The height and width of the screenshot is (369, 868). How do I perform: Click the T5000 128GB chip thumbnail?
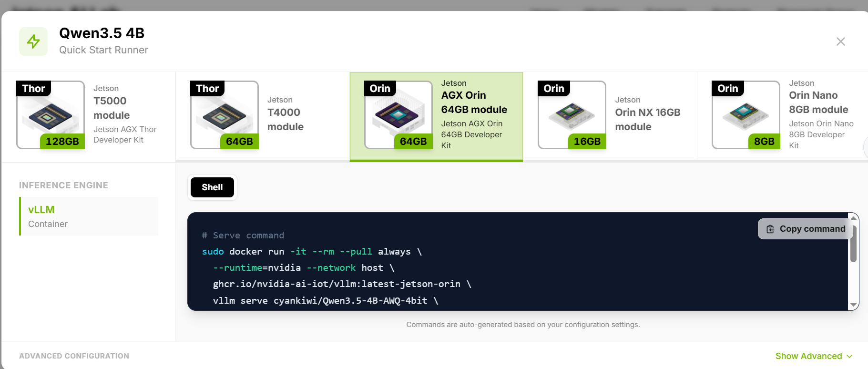51,115
